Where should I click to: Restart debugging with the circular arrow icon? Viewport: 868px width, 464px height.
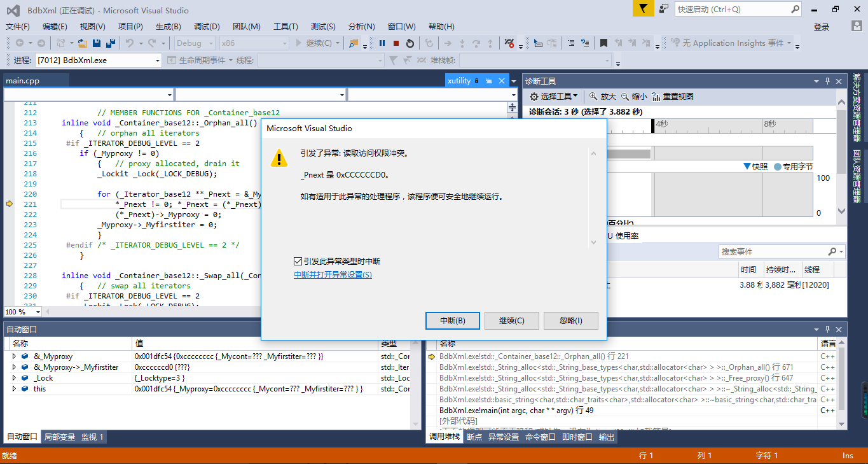410,43
